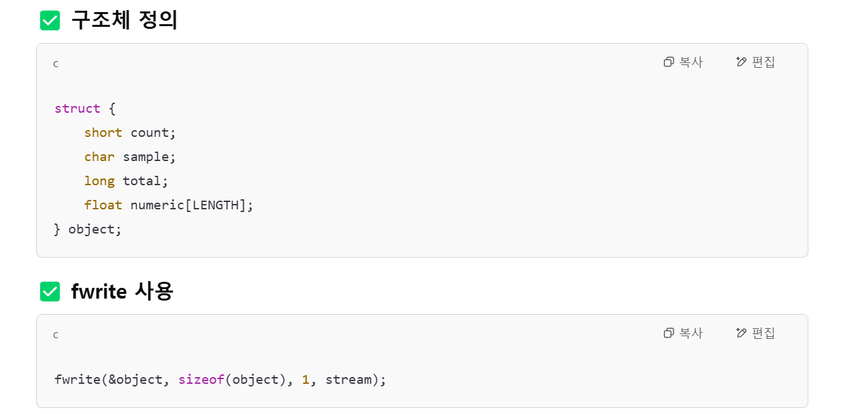Click the 'char sample;' code line
Screen dimensions: 868x414
(130, 156)
